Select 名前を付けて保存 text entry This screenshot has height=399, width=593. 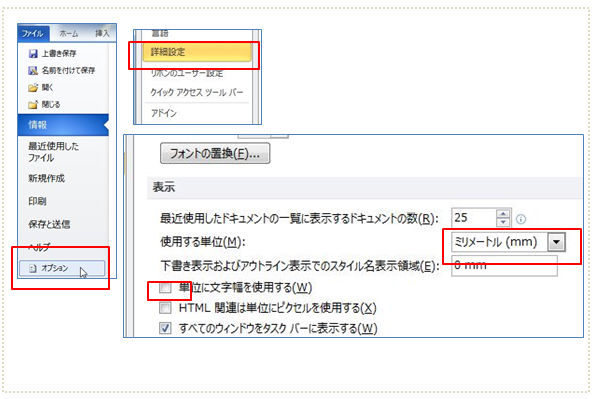point(68,70)
